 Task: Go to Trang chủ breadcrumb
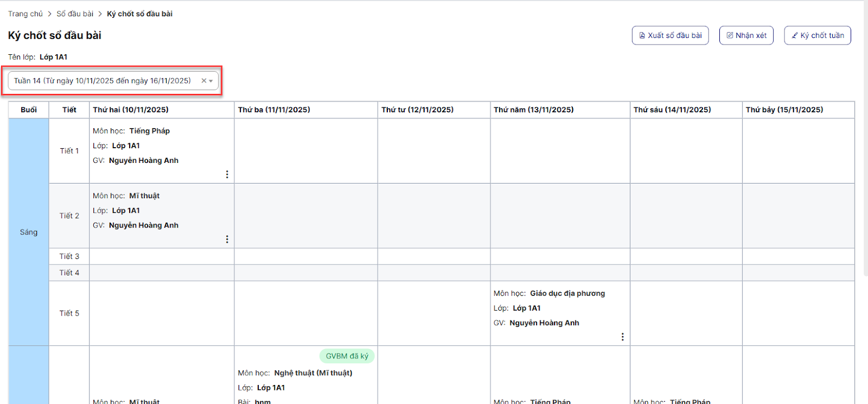25,14
